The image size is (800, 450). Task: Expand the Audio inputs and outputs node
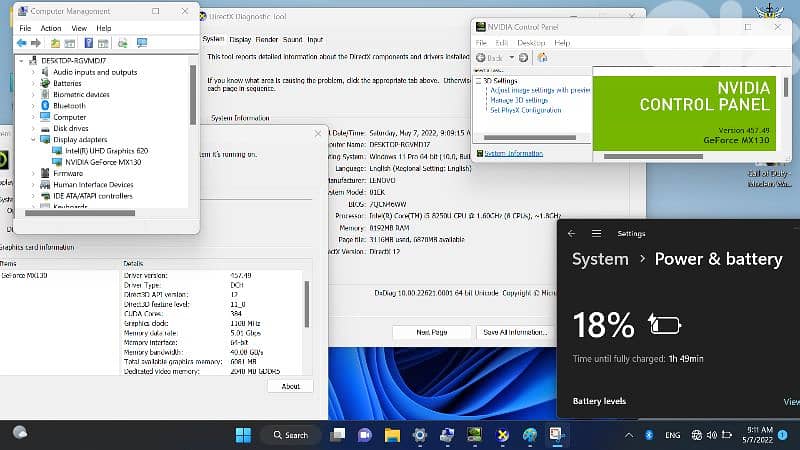click(34, 72)
